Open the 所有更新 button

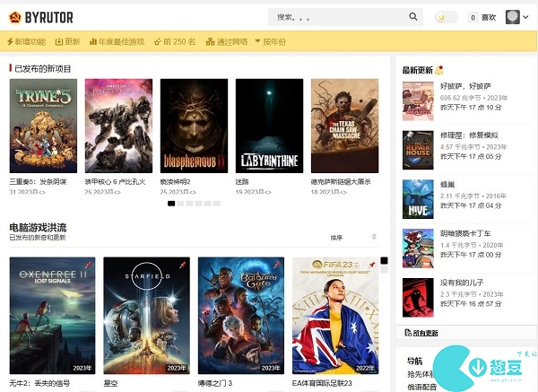(x=466, y=333)
